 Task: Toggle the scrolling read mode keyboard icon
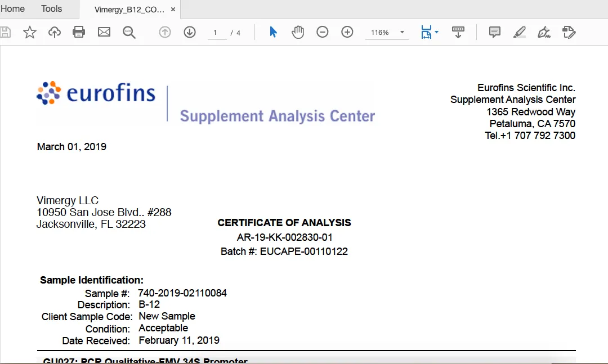(x=458, y=33)
